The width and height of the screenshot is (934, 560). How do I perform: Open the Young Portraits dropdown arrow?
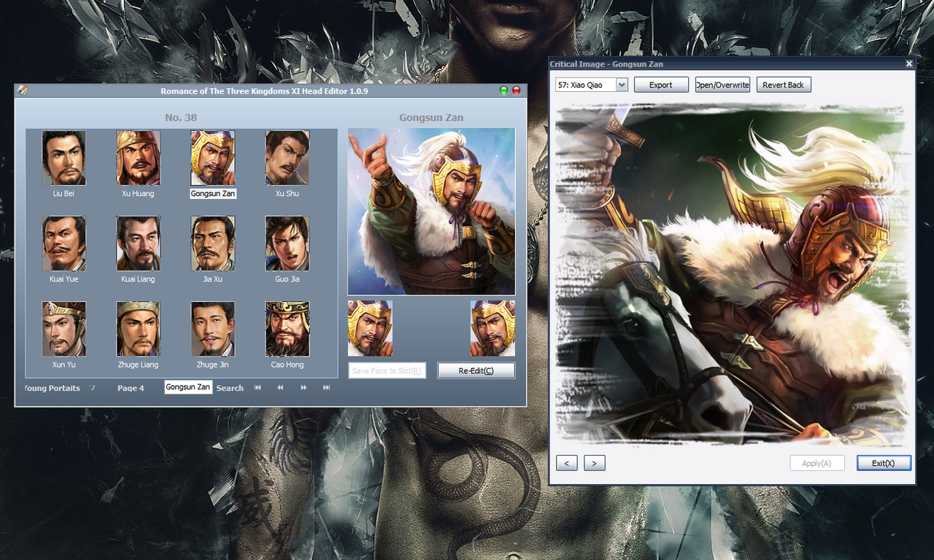tap(92, 388)
